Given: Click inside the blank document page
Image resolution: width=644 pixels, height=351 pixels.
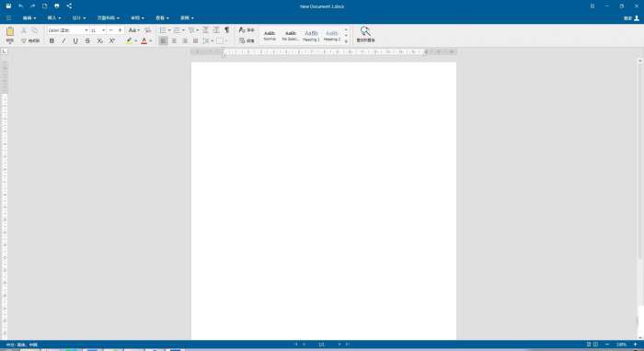Looking at the screenshot, I should 324,201.
